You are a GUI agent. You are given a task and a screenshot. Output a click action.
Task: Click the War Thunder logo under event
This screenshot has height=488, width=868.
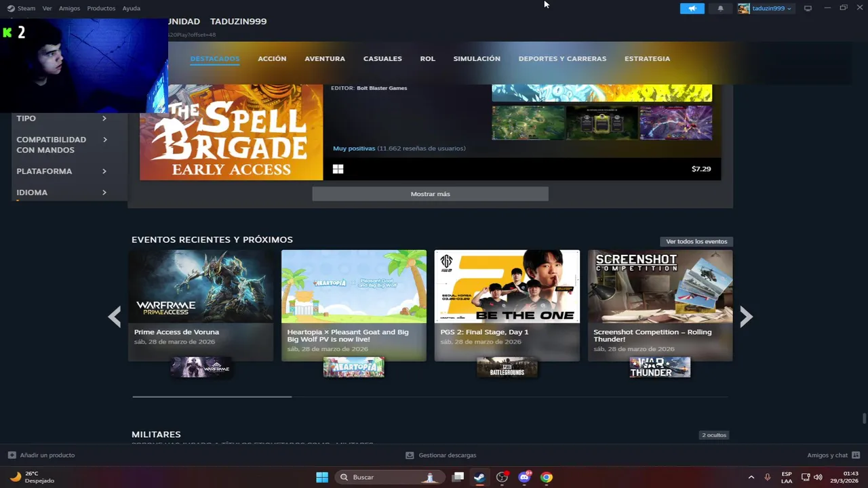[x=660, y=367]
